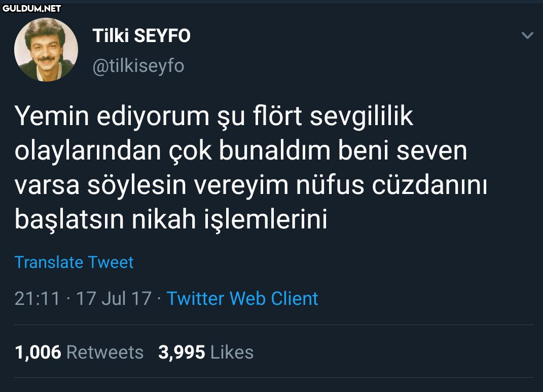Click the @tilkiseyfo handle
This screenshot has width=543, height=392.
138,66
